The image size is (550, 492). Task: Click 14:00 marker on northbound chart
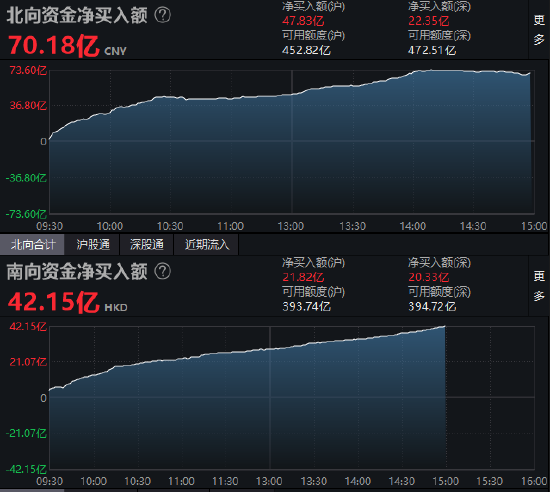[x=413, y=226]
